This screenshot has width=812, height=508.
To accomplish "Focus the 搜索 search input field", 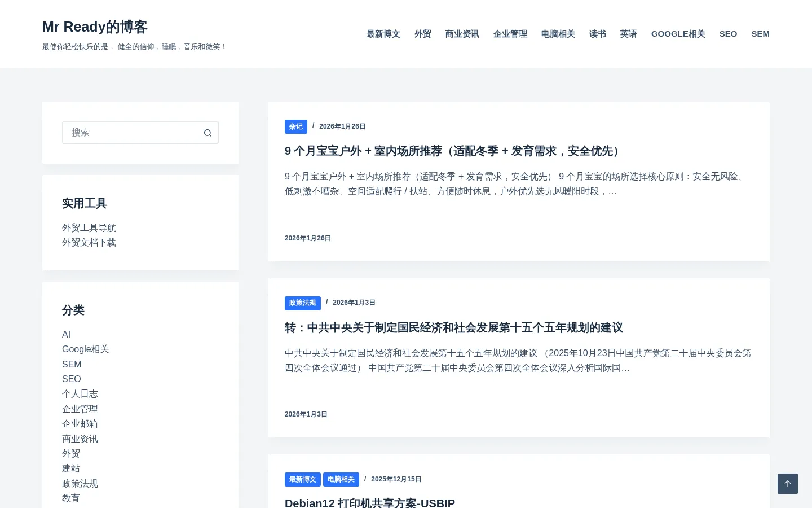I will click(x=140, y=133).
